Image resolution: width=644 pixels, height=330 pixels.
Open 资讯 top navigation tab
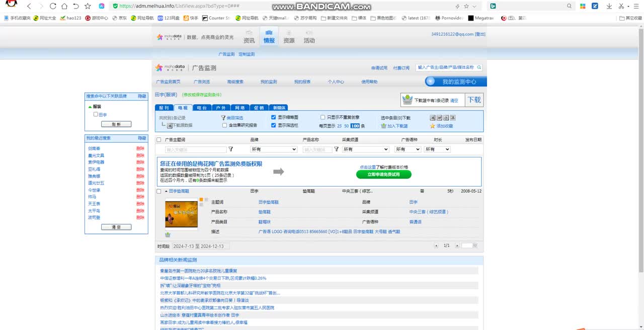point(249,37)
